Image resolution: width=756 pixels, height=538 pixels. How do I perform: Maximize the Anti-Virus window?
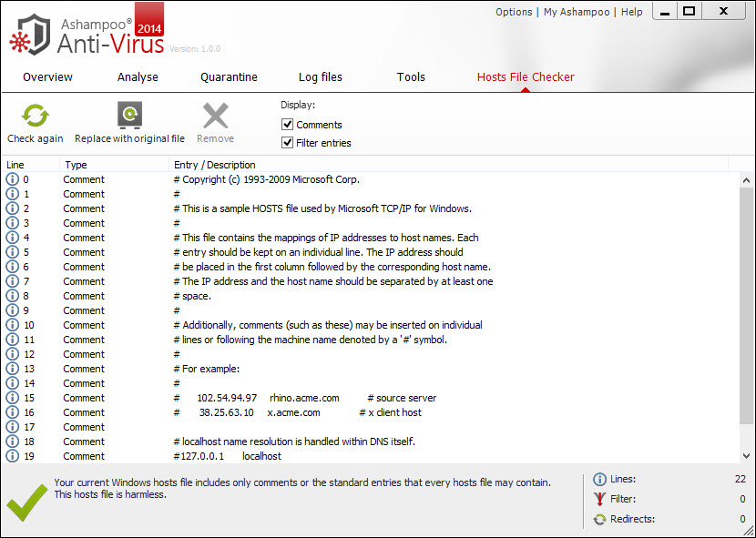[x=690, y=11]
